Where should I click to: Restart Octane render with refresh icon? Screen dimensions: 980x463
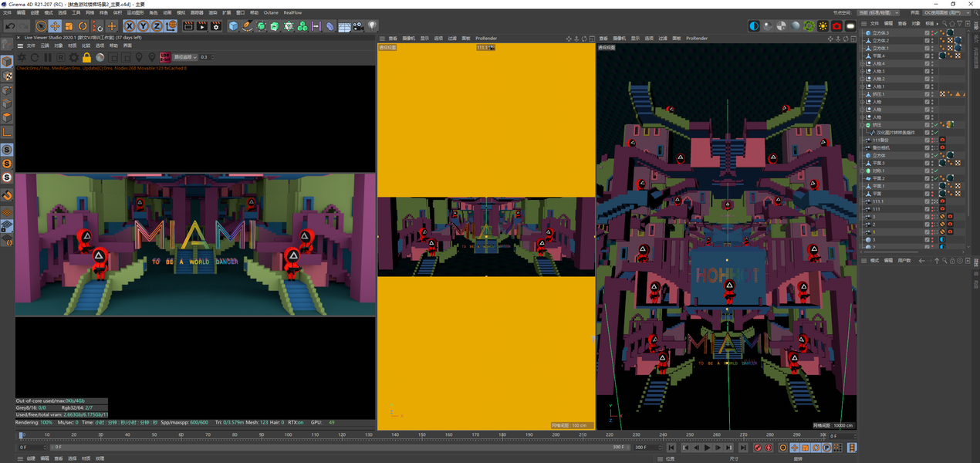35,57
